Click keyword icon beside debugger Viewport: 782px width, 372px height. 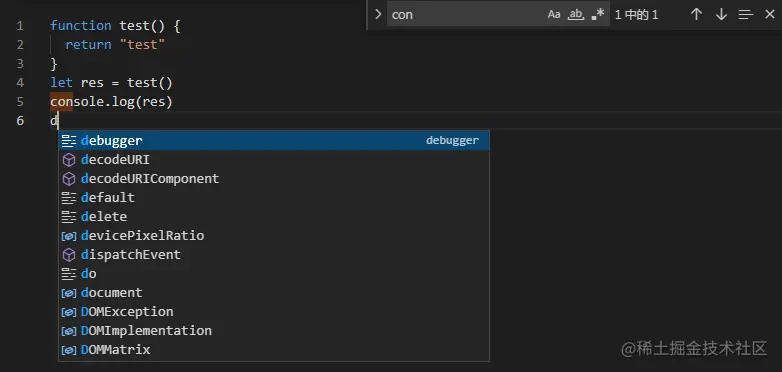click(68, 141)
